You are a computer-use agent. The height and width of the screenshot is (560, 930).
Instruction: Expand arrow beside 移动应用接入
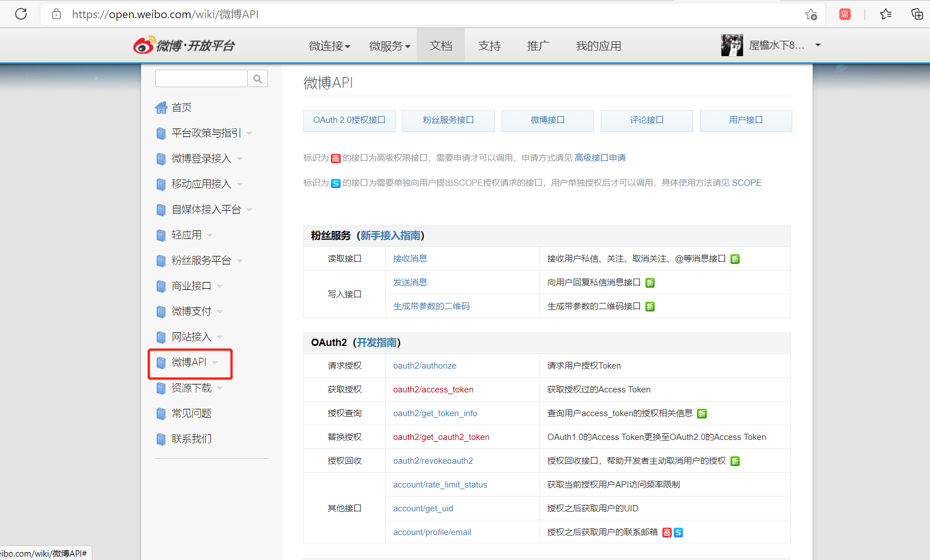(x=240, y=185)
